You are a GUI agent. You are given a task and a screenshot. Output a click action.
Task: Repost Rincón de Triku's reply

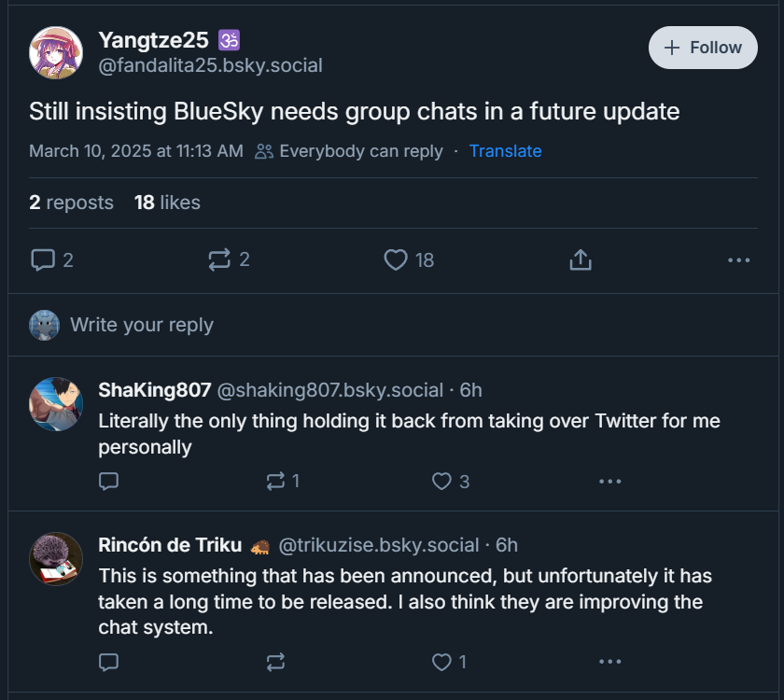(275, 662)
